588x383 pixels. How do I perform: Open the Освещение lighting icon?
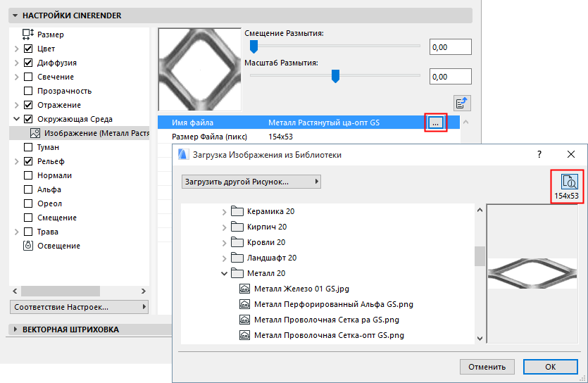28,246
